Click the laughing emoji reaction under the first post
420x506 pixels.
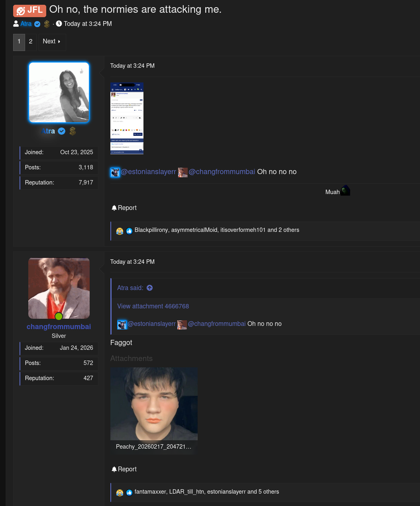coord(120,231)
